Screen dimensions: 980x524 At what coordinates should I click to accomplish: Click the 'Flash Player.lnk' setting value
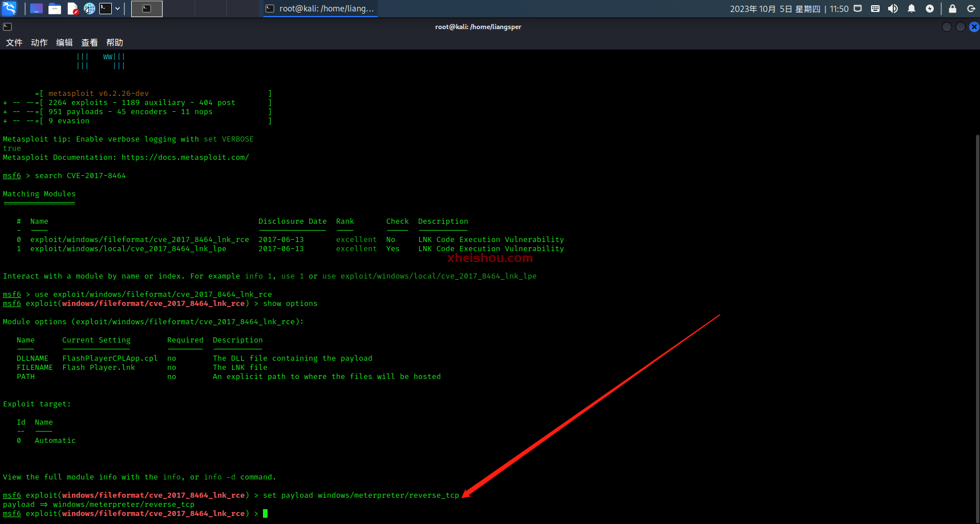[x=99, y=368]
